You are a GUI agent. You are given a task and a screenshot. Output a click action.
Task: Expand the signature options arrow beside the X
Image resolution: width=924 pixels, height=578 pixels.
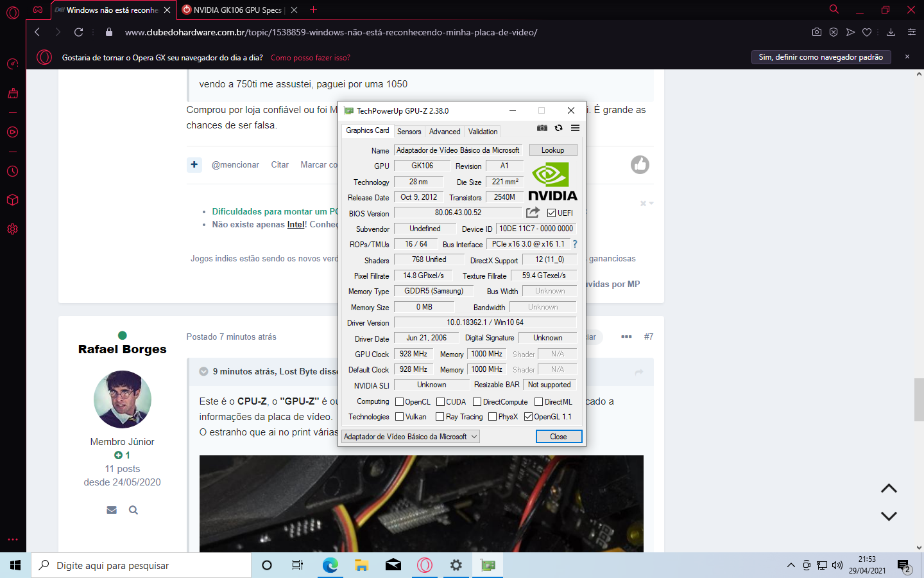[x=651, y=203]
